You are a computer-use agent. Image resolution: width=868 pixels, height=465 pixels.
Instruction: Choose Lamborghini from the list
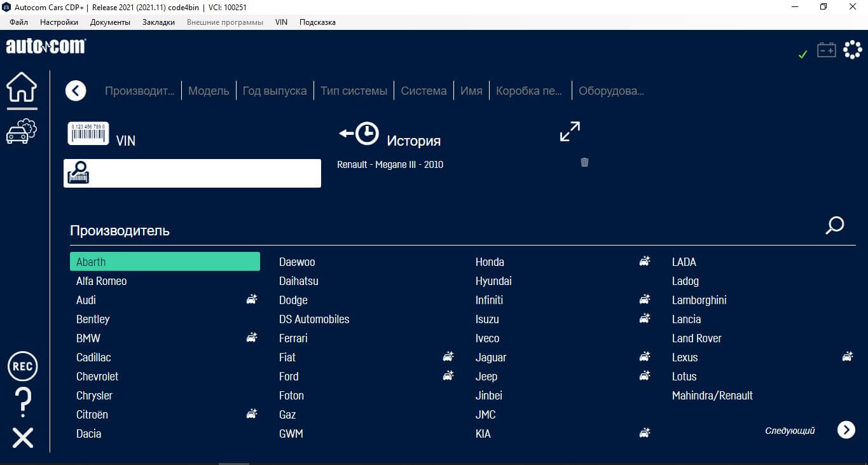click(699, 300)
